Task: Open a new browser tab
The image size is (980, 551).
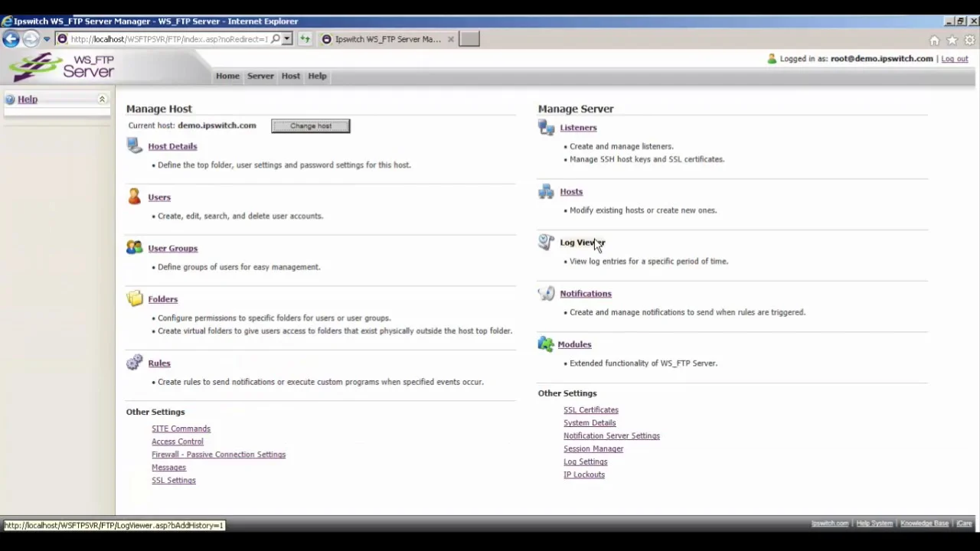Action: pyautogui.click(x=469, y=39)
